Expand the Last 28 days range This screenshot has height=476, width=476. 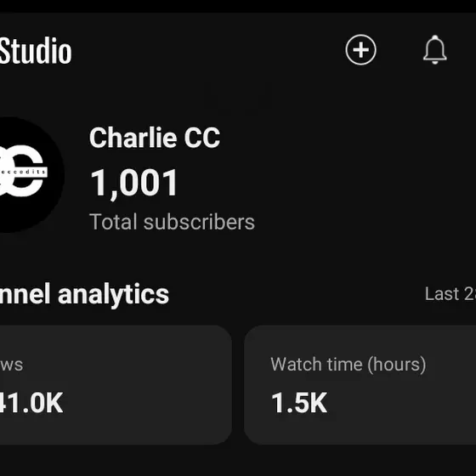[x=450, y=294]
